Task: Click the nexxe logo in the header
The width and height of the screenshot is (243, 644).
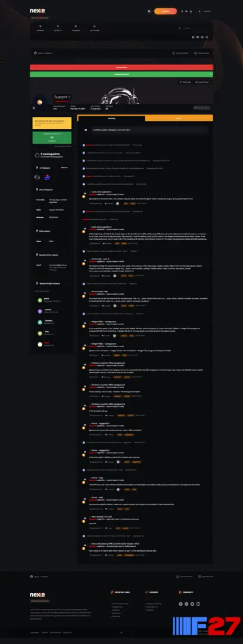Action: click(38, 11)
